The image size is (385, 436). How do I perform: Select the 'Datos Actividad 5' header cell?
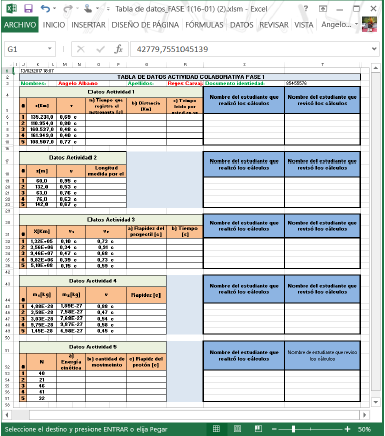[x=93, y=347]
